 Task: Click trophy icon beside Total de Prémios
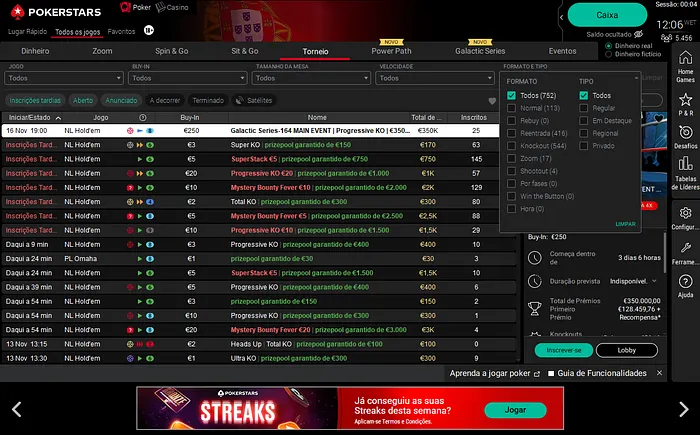point(535,309)
